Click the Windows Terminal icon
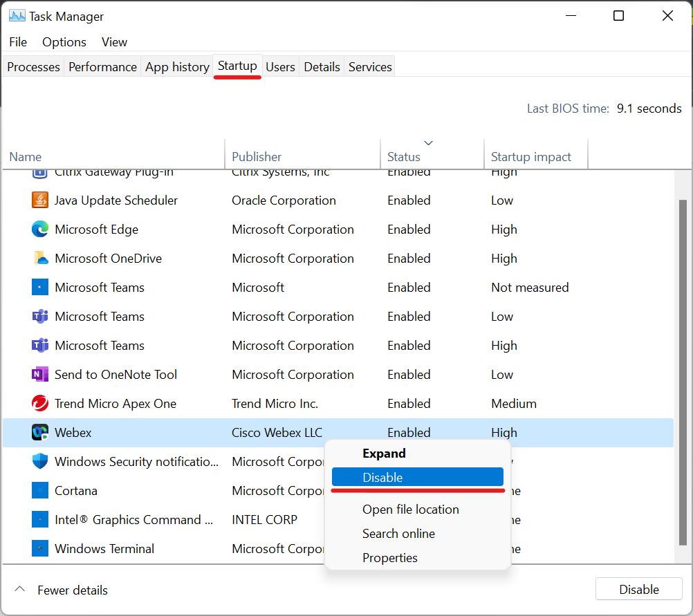This screenshot has height=616, width=693. pos(40,548)
